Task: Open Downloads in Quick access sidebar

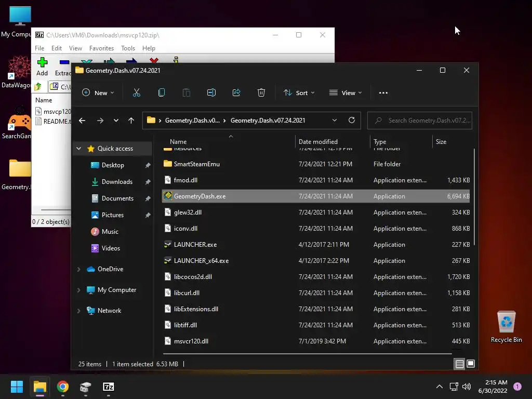Action: pos(117,182)
